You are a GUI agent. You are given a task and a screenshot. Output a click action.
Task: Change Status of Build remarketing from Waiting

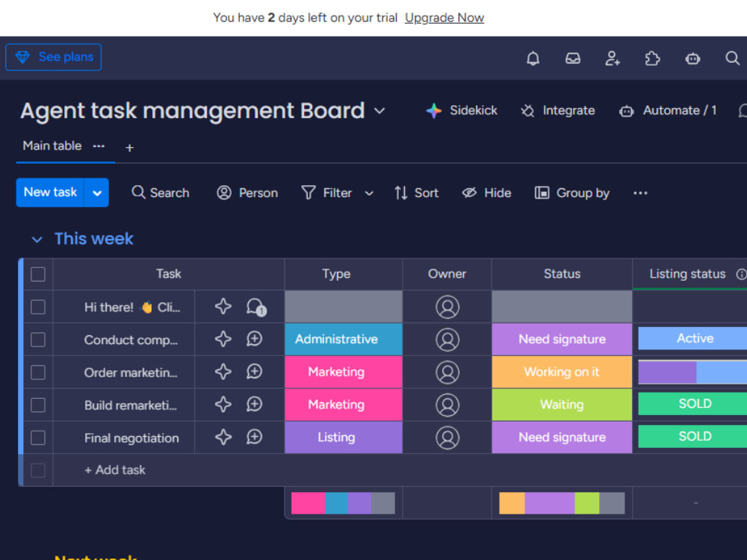coord(562,405)
